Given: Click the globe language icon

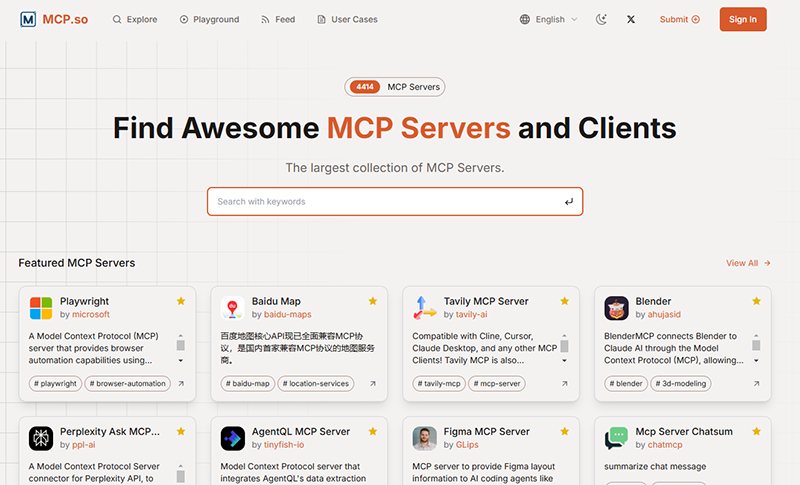Looking at the screenshot, I should point(524,19).
